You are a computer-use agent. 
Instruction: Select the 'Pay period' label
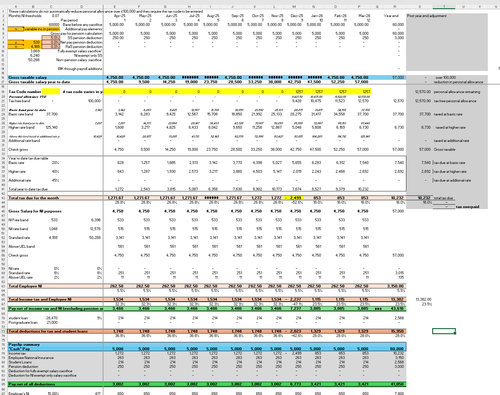pos(69,20)
